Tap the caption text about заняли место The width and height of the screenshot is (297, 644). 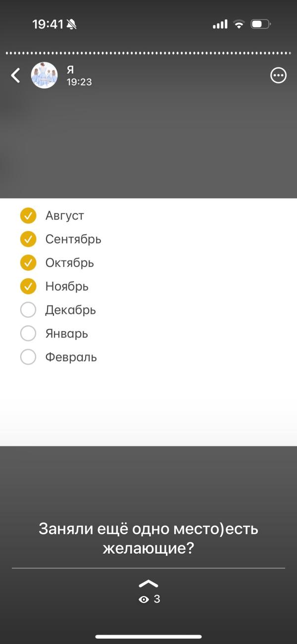point(148,538)
